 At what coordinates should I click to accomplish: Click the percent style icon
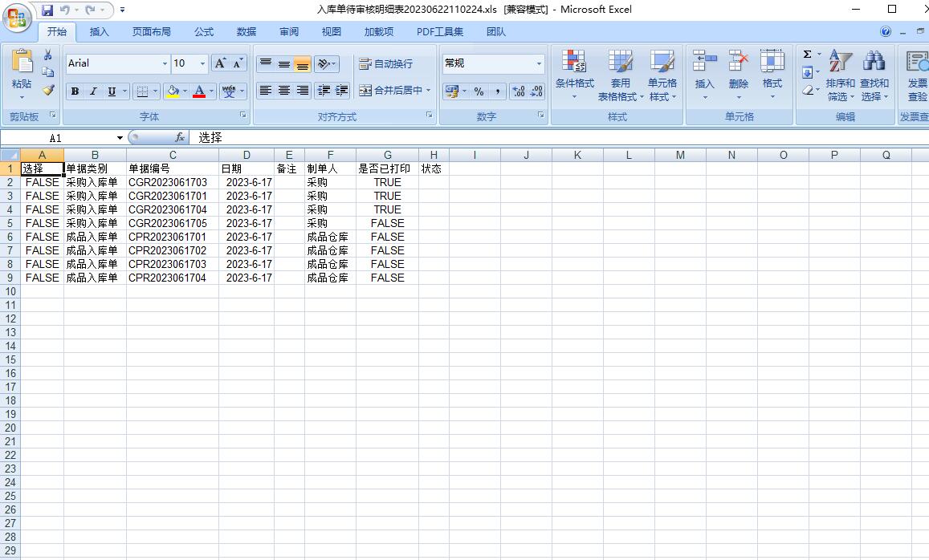pyautogui.click(x=479, y=91)
